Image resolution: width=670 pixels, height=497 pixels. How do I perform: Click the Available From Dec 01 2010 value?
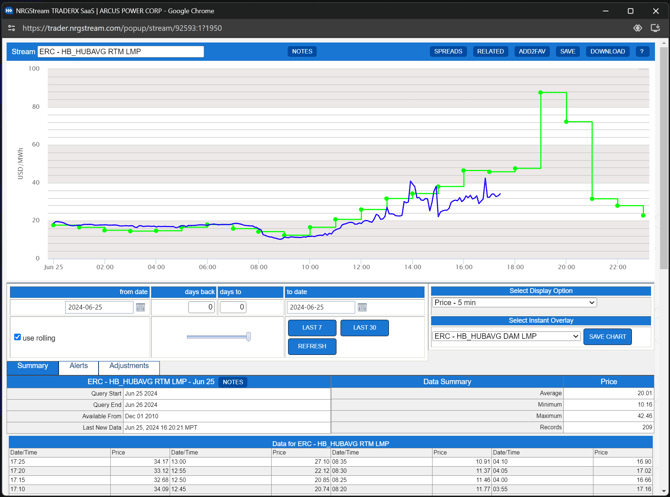pos(141,416)
